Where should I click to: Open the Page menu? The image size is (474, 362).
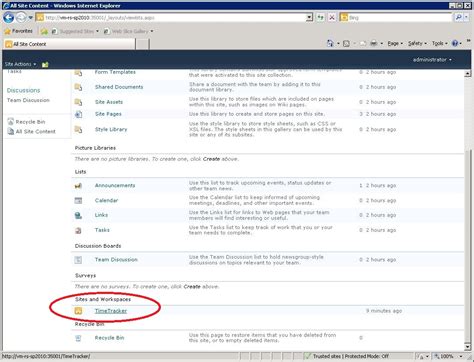(x=395, y=43)
